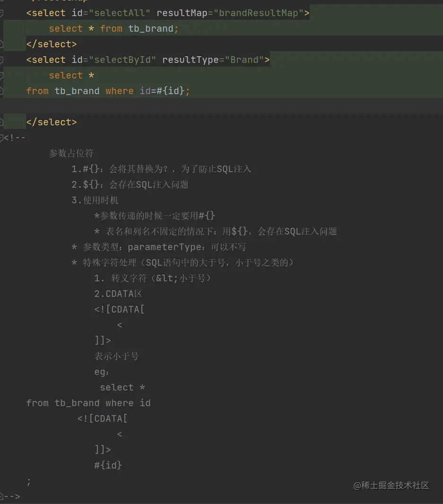The height and width of the screenshot is (504, 443).
Task: Place cursor on the resultType attribute name
Action: (191, 60)
